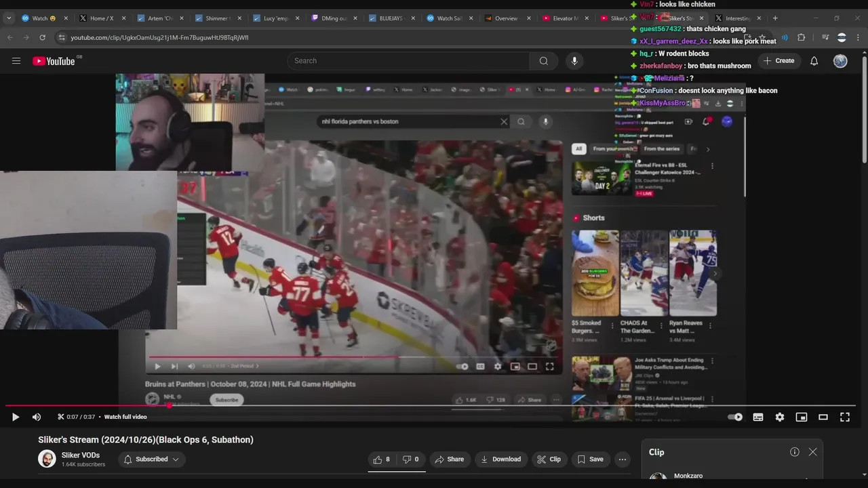This screenshot has width=868, height=488.
Task: Open the Sliker VODs channel avatar
Action: pos(47,459)
